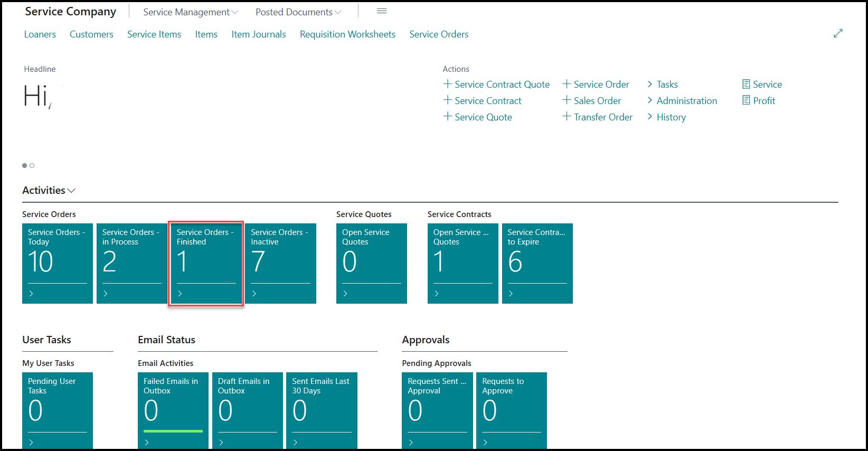Click the arrow on Requests to Approve tile
The width and height of the screenshot is (868, 451).
point(485,443)
